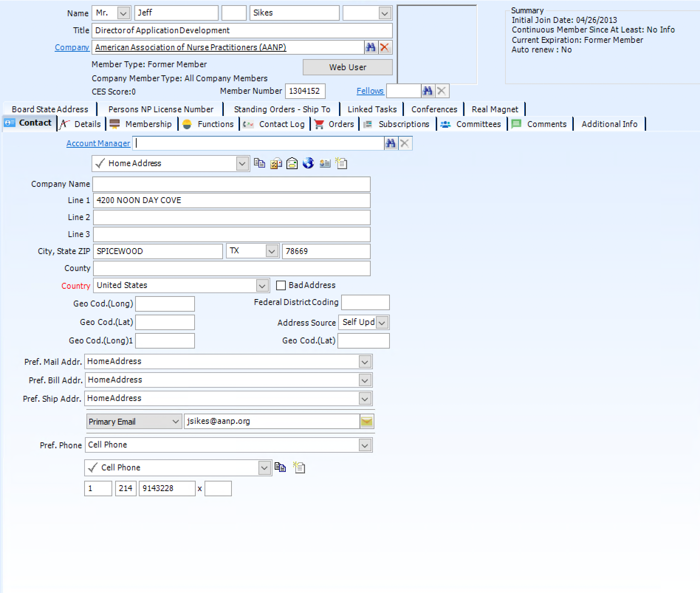Follow the Fellows link

coord(370,91)
